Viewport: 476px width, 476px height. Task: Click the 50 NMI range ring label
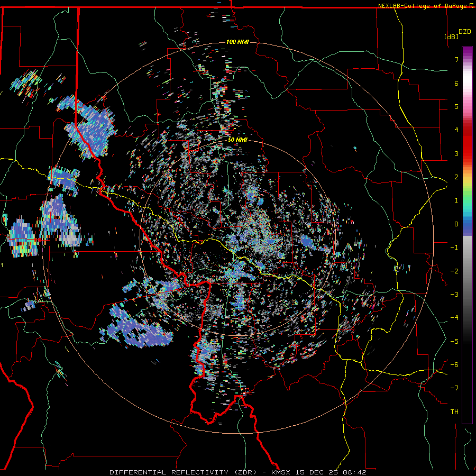pos(237,140)
